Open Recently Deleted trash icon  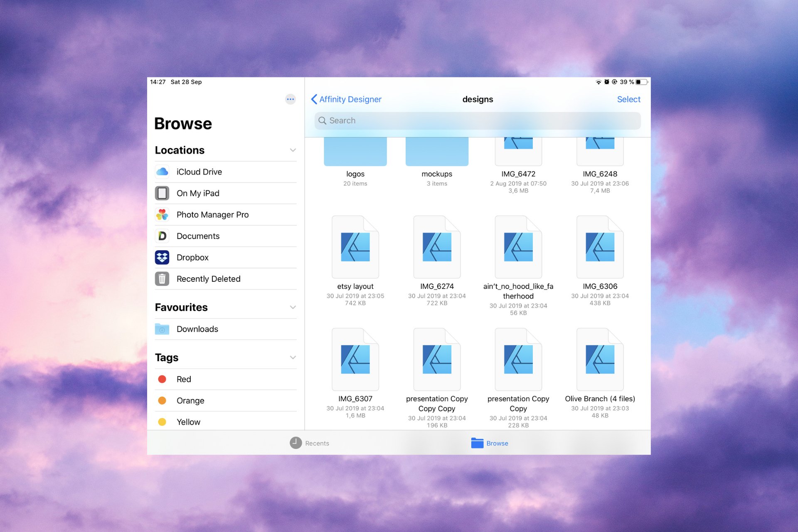coord(162,279)
